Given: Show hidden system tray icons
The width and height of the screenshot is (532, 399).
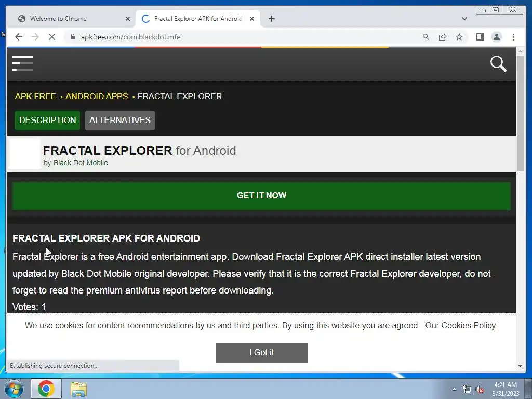Looking at the screenshot, I should [x=454, y=389].
